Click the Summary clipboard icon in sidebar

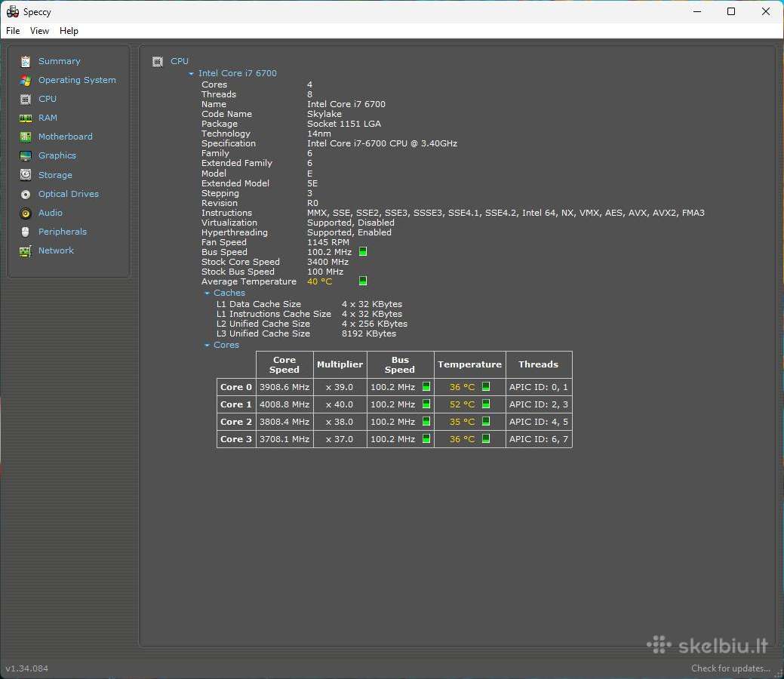(x=26, y=62)
